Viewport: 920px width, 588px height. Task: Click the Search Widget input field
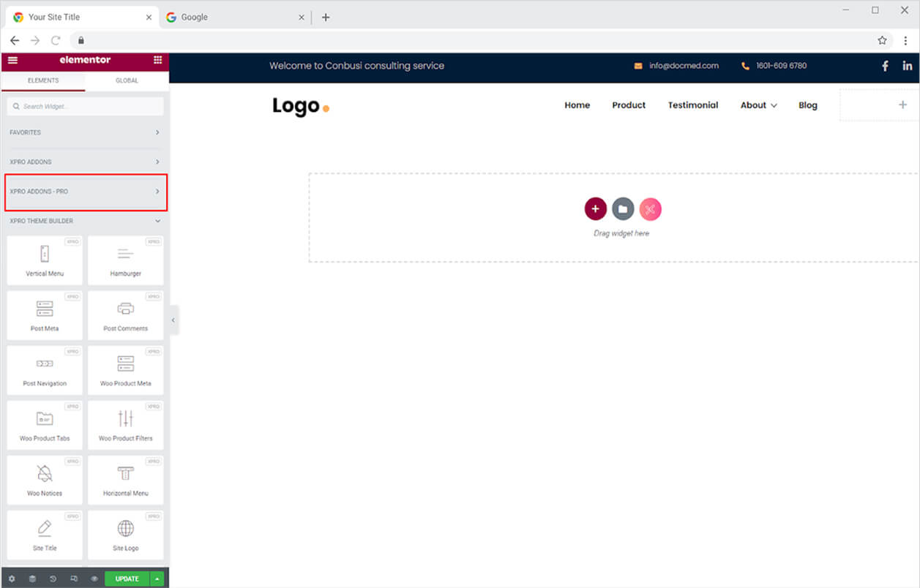85,106
